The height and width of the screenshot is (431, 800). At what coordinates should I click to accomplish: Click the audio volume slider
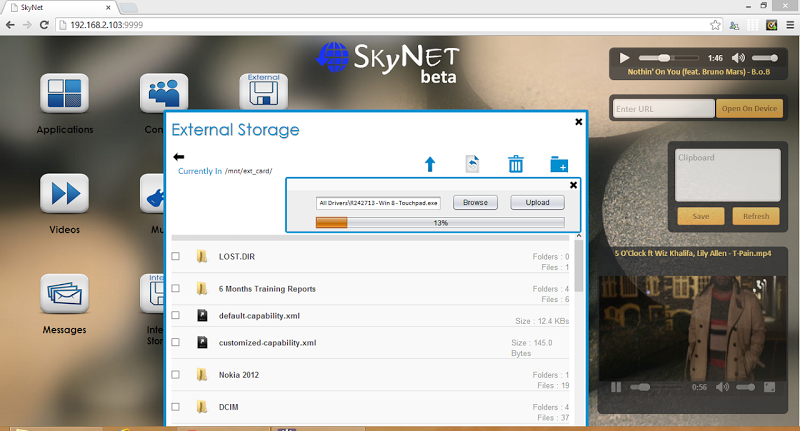764,58
